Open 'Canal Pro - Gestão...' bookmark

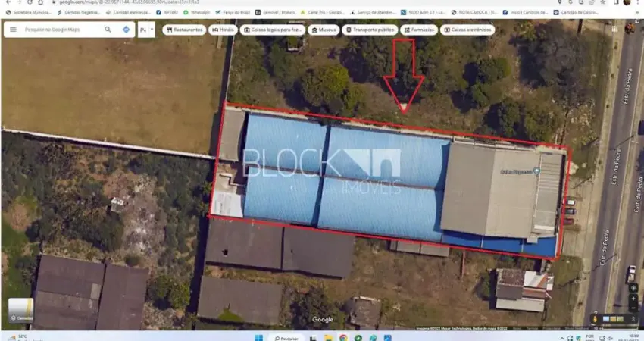[x=323, y=13]
